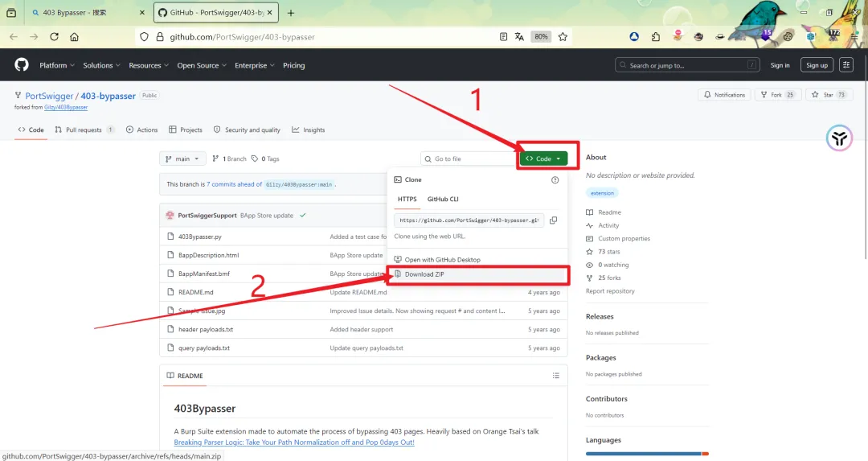Switch to the Actions tab
Viewport: 868px width, 461px height.
click(x=141, y=130)
